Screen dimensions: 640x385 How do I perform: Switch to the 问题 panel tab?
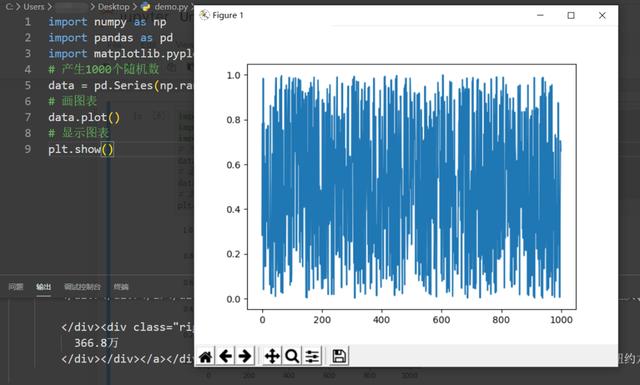pos(16,287)
